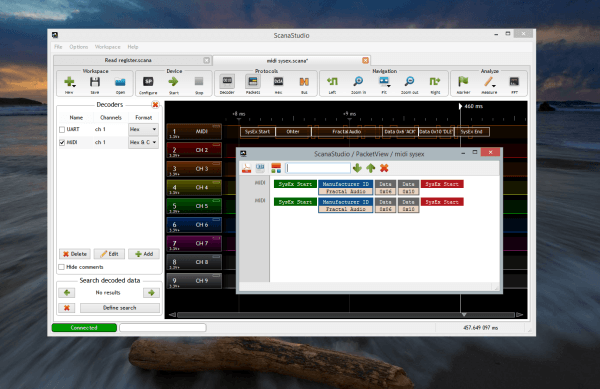Enable the UART decoder checkbox
600x389 pixels.
click(x=62, y=130)
